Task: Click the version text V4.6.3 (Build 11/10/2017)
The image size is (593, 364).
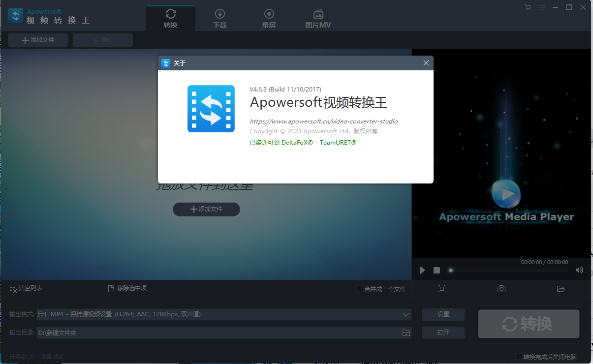Action: tap(285, 90)
